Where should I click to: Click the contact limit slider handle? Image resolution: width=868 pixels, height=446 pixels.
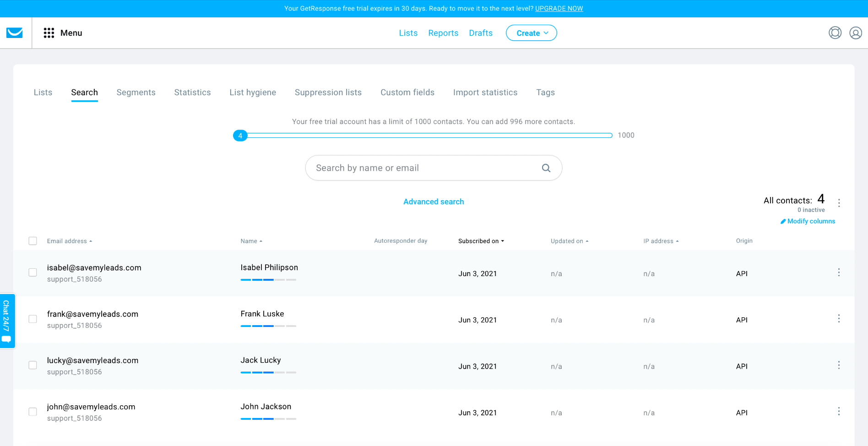point(240,136)
